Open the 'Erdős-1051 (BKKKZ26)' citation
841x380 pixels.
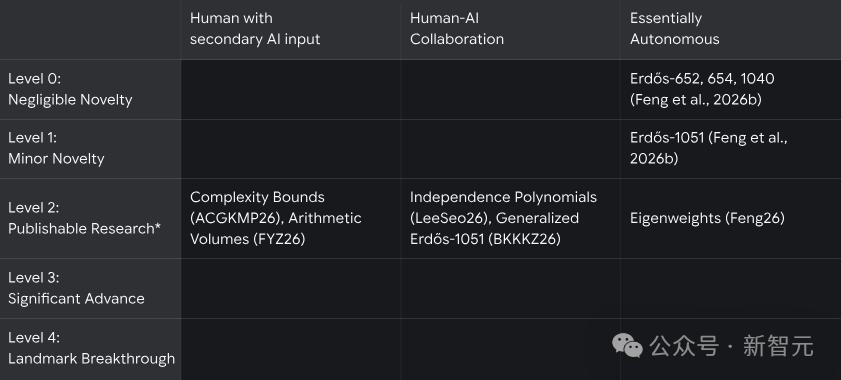click(x=485, y=239)
